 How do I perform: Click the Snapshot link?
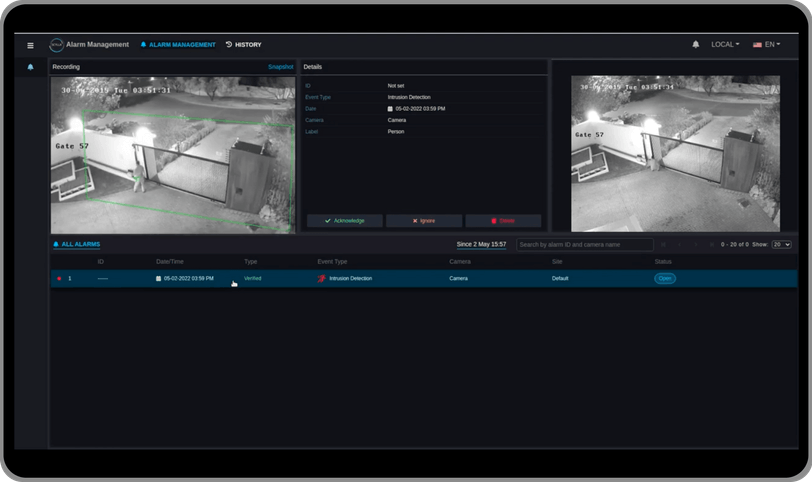pyautogui.click(x=281, y=67)
